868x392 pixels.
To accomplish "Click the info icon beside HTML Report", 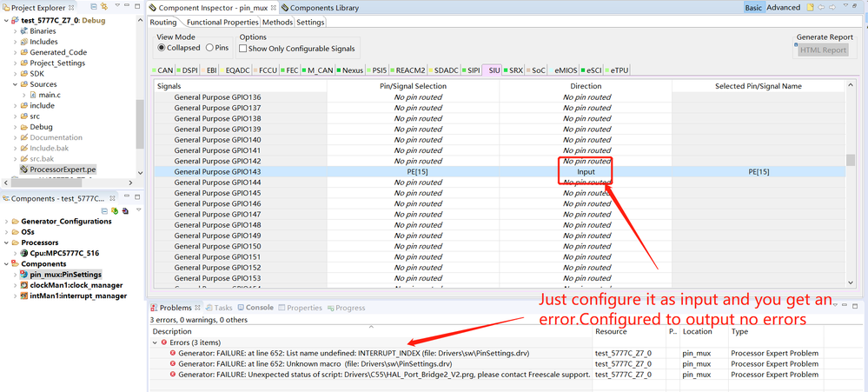I will (796, 45).
